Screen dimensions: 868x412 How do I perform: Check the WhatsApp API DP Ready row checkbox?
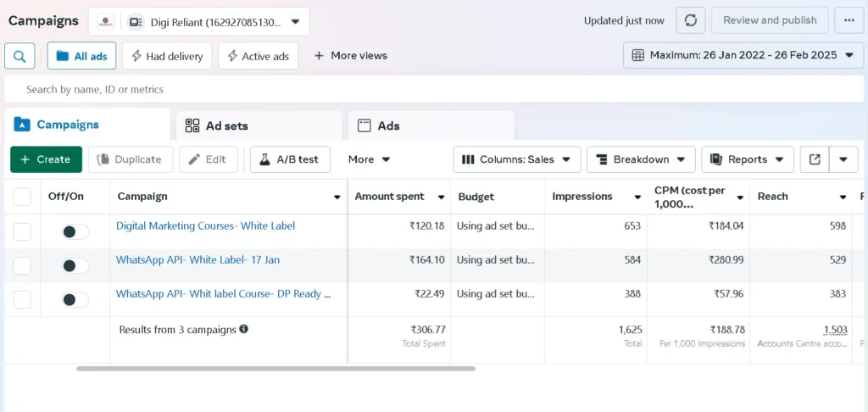point(22,299)
